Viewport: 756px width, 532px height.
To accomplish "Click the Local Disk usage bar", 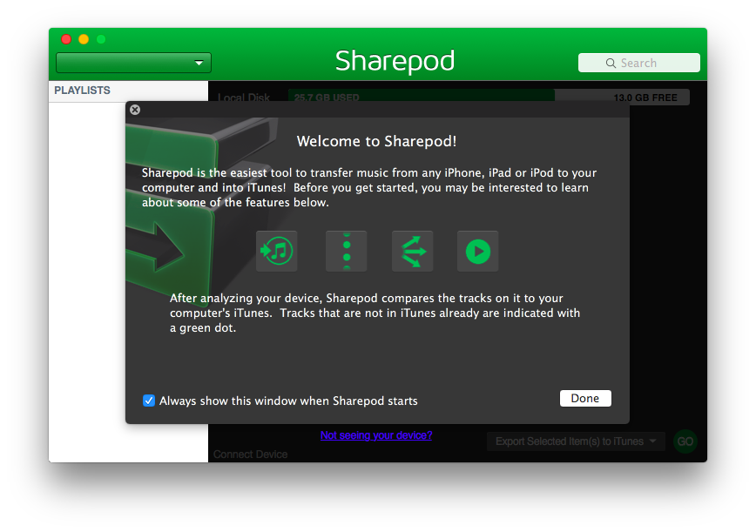I will tap(489, 98).
